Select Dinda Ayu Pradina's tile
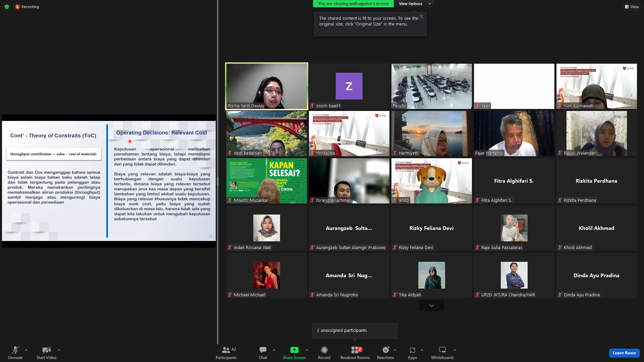This screenshot has height=362, width=644. tap(597, 275)
